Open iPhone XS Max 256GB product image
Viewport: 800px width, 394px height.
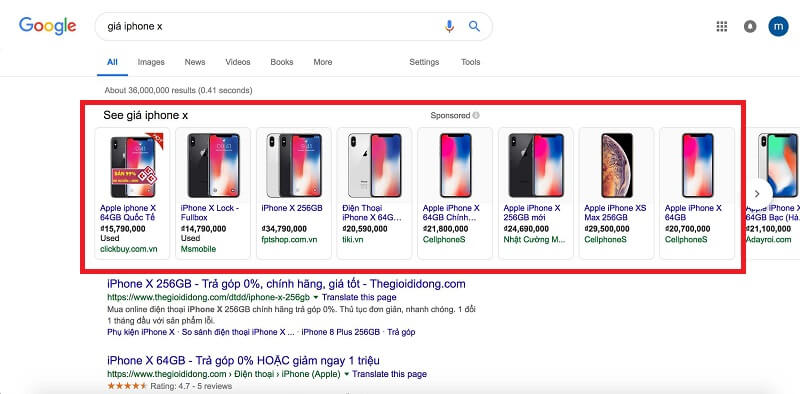point(617,165)
